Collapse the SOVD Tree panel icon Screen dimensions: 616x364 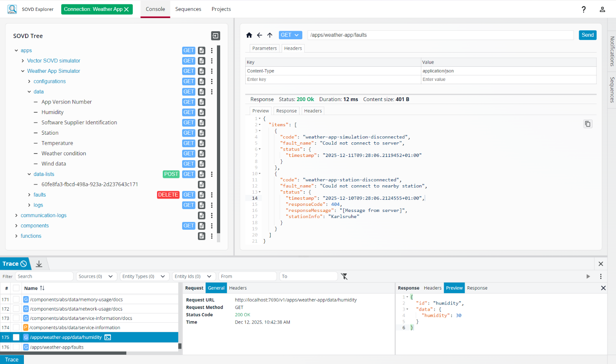point(216,36)
